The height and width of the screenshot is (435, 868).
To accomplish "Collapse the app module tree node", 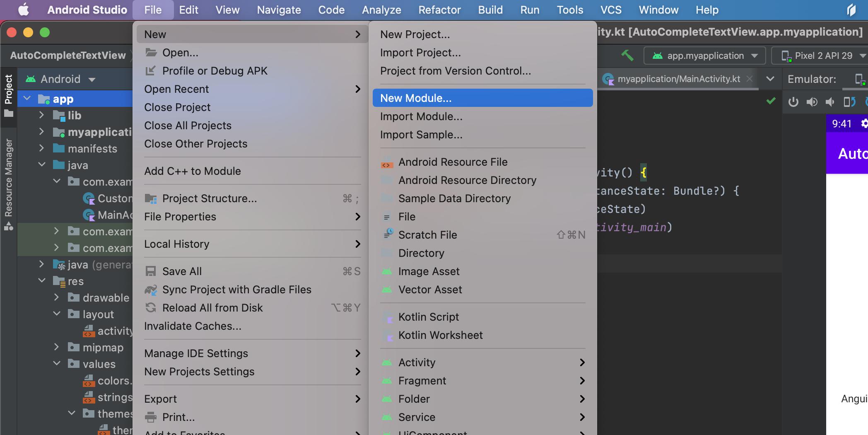I will tap(27, 99).
